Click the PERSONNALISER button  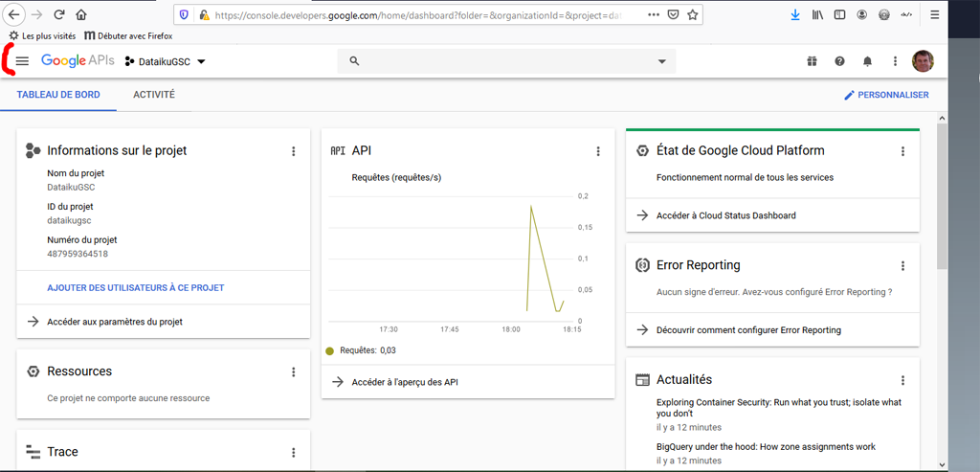886,95
